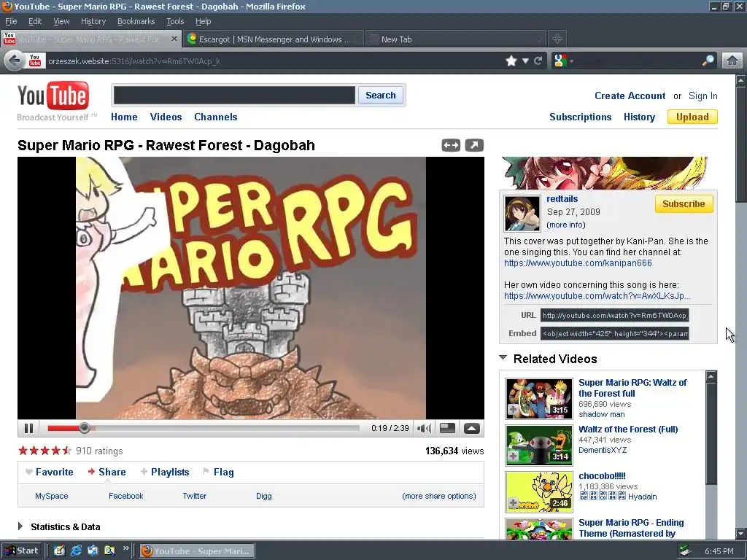Viewport: 747px width, 560px height.
Task: Open a new tab with plus button
Action: [557, 39]
